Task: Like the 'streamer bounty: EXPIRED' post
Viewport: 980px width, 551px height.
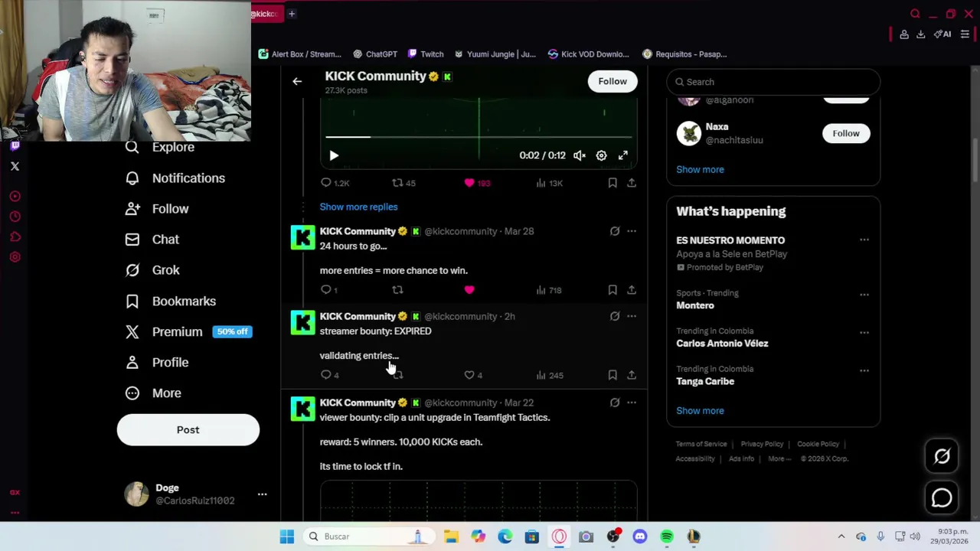Action: coord(473,375)
